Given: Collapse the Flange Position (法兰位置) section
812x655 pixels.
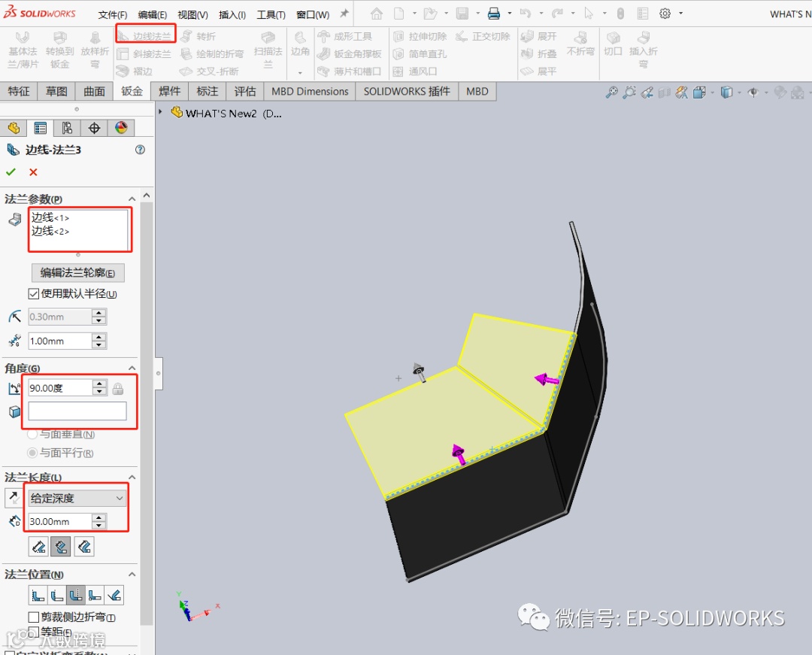Looking at the screenshot, I should point(132,575).
